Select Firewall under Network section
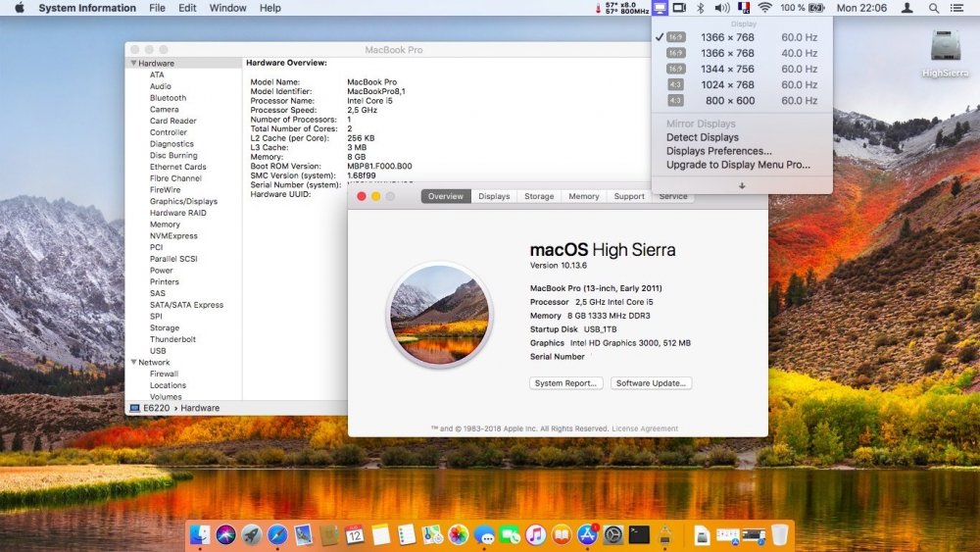 [x=164, y=374]
